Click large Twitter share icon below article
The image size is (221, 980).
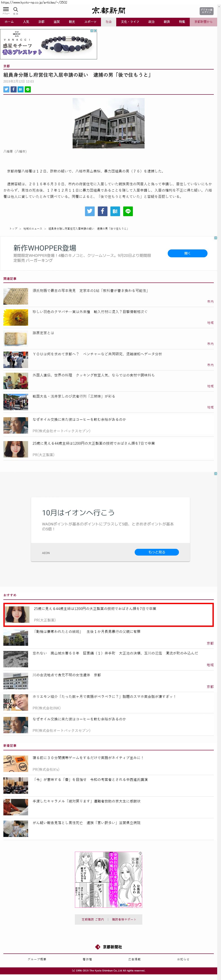pyautogui.click(x=90, y=211)
